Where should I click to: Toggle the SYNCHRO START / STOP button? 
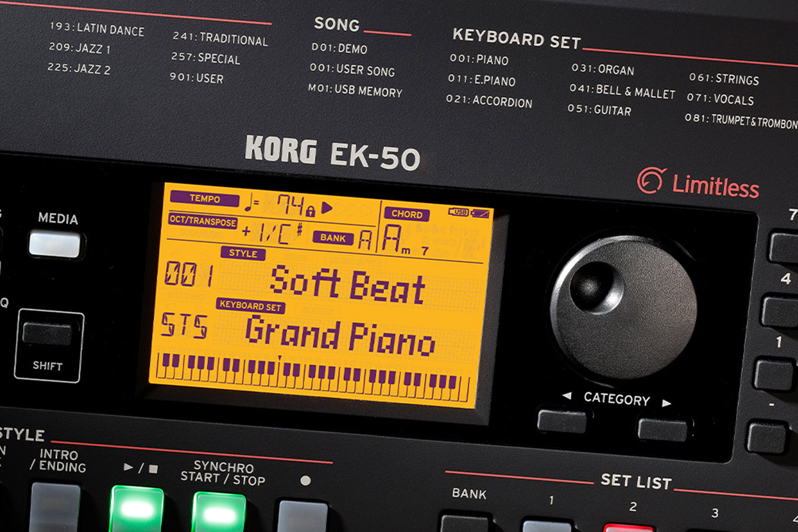tap(219, 512)
